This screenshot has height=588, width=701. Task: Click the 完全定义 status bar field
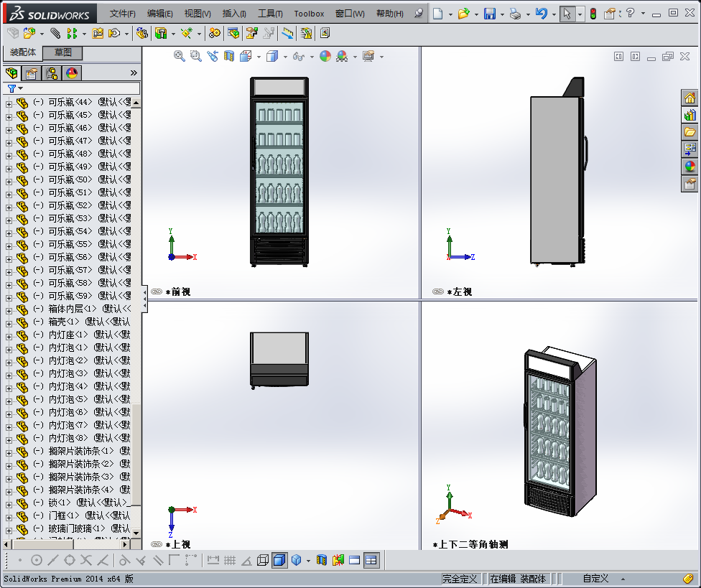460,579
